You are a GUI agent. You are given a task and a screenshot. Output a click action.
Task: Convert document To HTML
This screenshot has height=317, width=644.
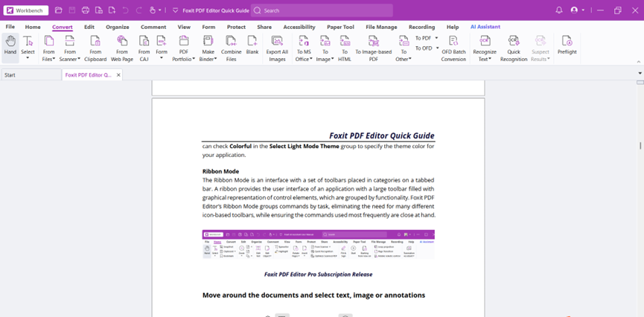pyautogui.click(x=345, y=48)
